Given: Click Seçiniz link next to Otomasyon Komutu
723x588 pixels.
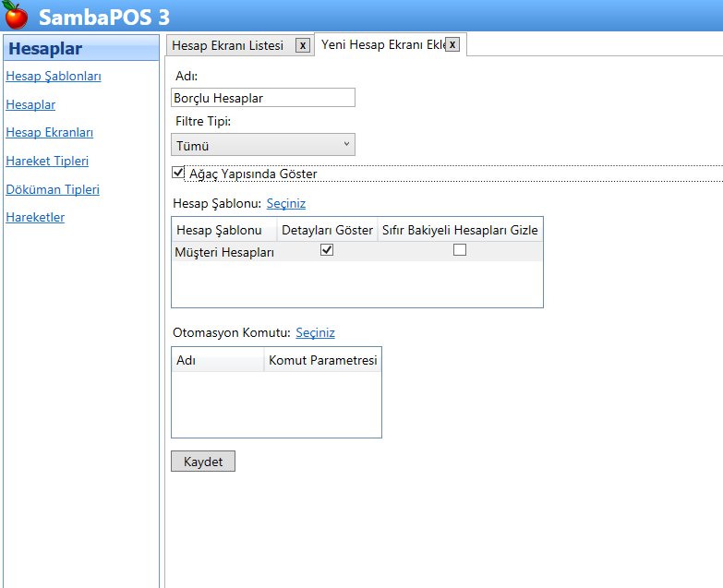Looking at the screenshot, I should point(315,332).
